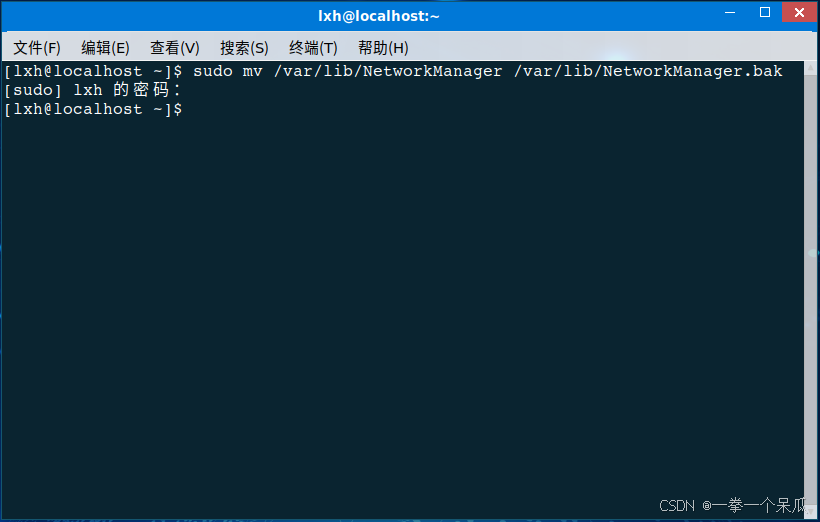The height and width of the screenshot is (522, 820).
Task: Click the word sudo in the command
Action: tap(213, 71)
